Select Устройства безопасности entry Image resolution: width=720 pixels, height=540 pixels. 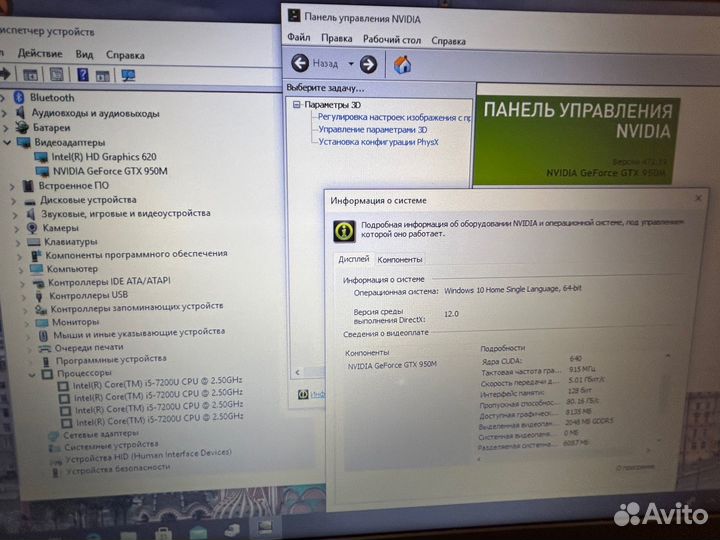pyautogui.click(x=118, y=469)
